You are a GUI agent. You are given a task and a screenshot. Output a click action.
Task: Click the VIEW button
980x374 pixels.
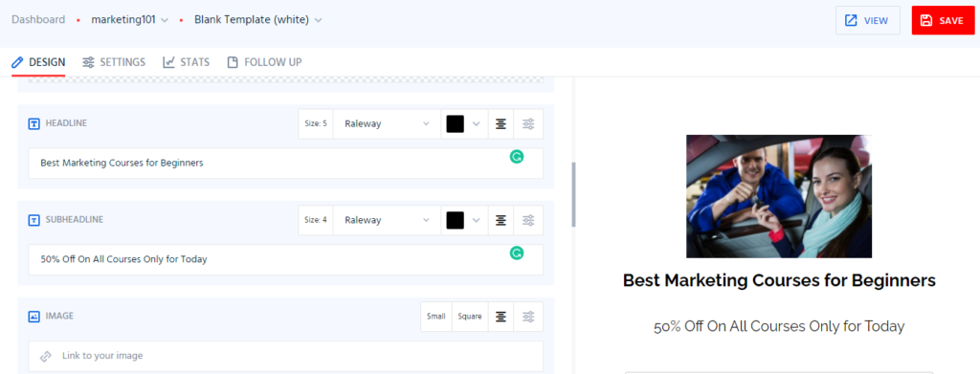pyautogui.click(x=867, y=21)
